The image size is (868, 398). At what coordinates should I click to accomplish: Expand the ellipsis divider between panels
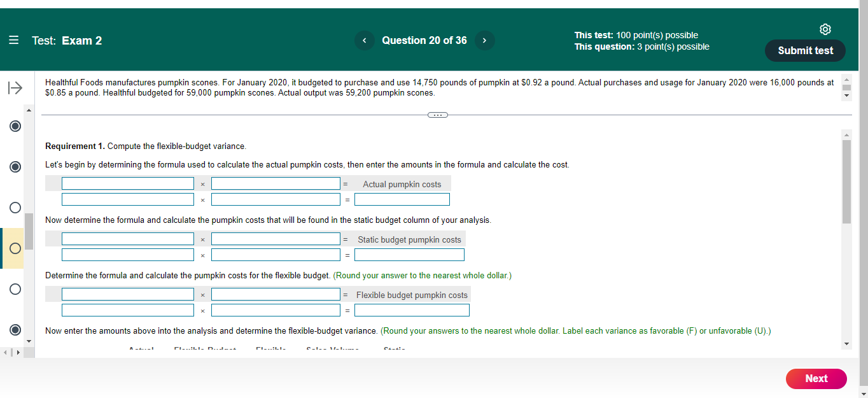[x=437, y=115]
